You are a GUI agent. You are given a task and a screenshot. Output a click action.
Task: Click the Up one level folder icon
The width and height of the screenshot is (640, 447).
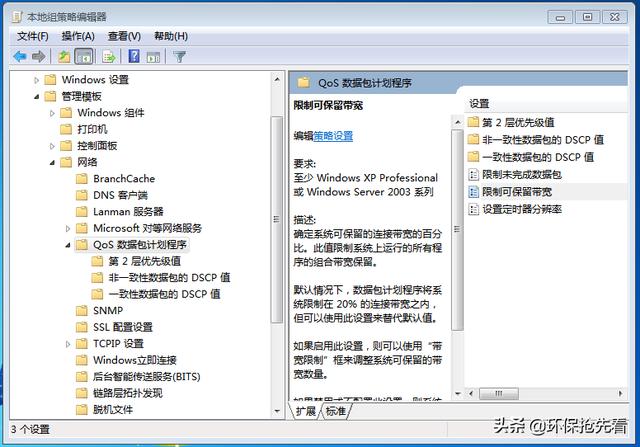point(64,57)
